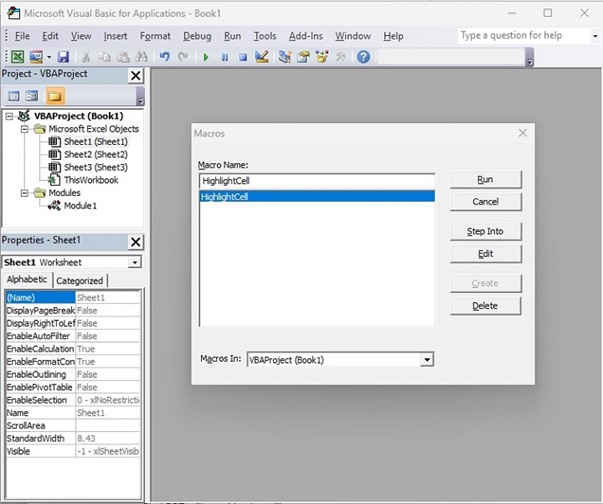Click Edit button in Macros dialog

click(485, 254)
